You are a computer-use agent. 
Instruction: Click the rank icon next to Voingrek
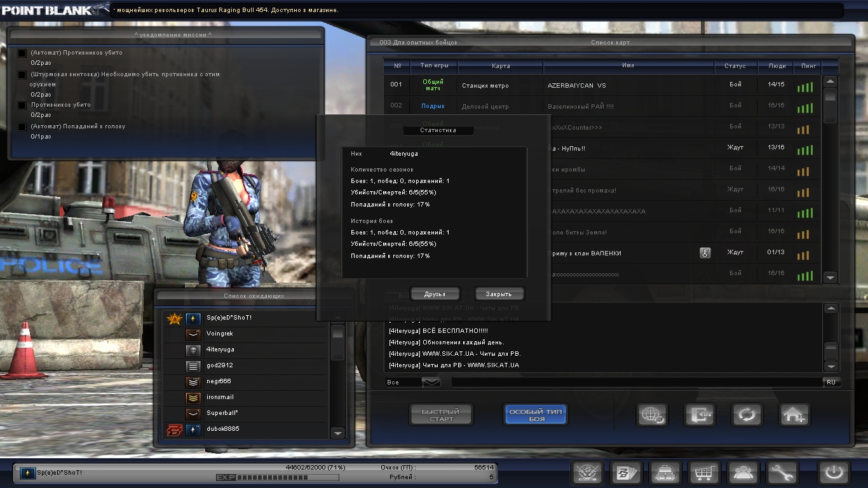193,334
